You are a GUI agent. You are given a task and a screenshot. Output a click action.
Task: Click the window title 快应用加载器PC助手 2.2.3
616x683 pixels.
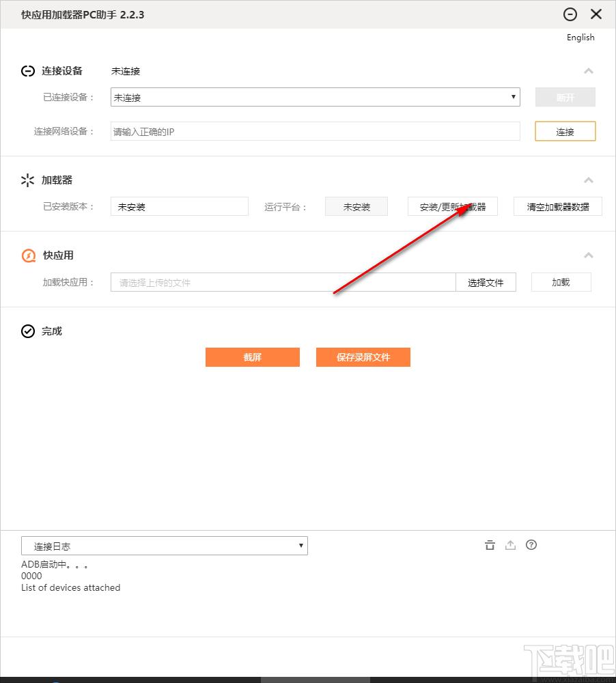83,15
